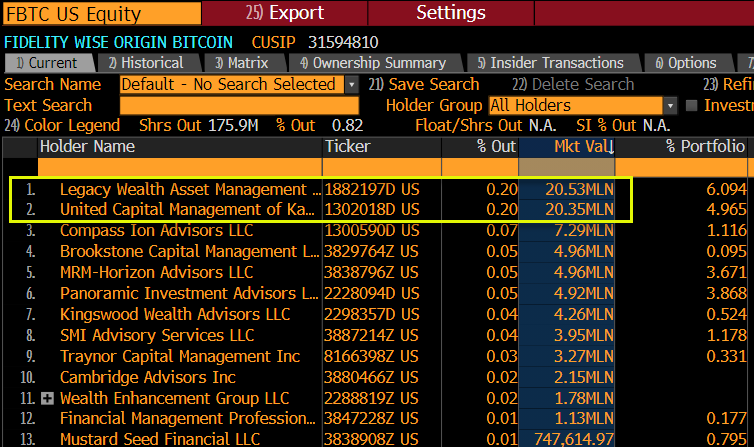Open the Settings menu
The height and width of the screenshot is (447, 754).
[x=450, y=13]
